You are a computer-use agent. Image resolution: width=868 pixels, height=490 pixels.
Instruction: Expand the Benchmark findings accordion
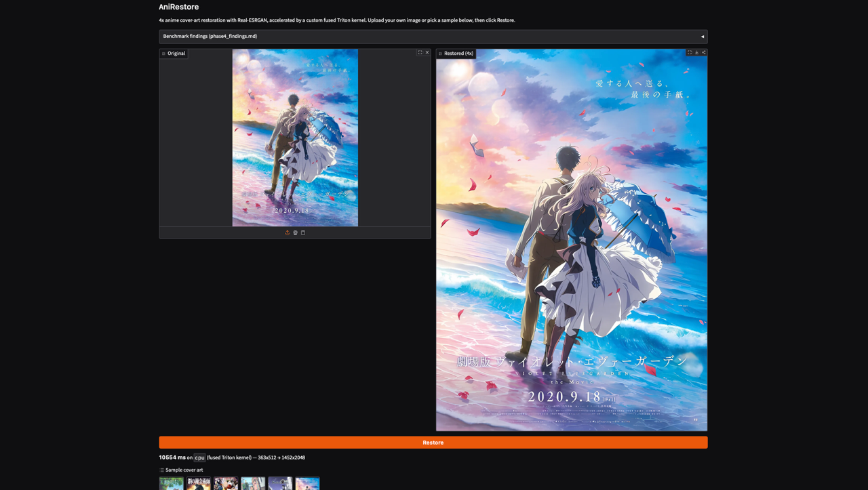(x=433, y=37)
